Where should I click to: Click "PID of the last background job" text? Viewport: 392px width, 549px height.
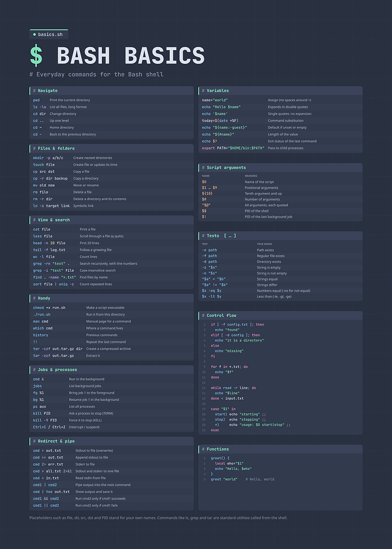268,217
